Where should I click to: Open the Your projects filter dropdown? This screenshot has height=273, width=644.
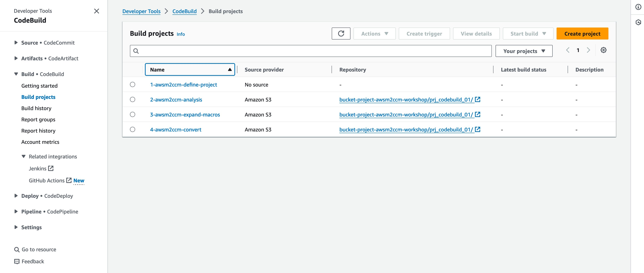(524, 51)
